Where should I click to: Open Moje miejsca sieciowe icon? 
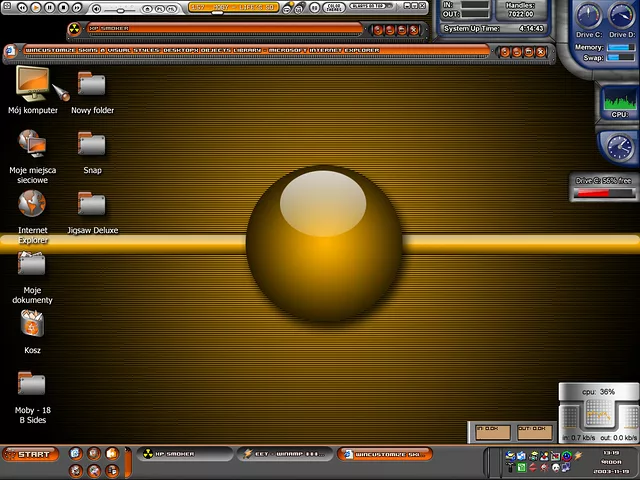[x=32, y=144]
